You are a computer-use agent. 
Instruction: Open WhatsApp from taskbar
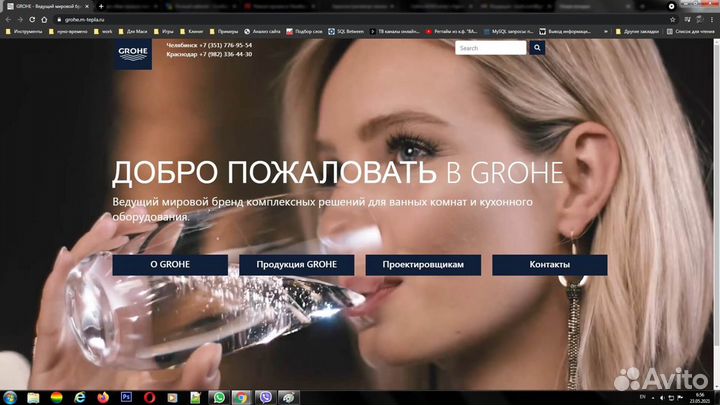coord(219,398)
